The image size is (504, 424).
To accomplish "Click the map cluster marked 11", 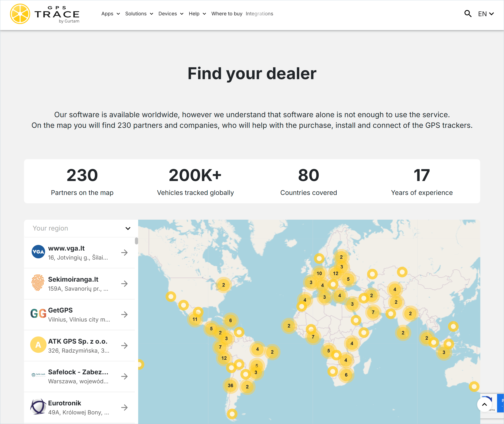I will click(195, 319).
